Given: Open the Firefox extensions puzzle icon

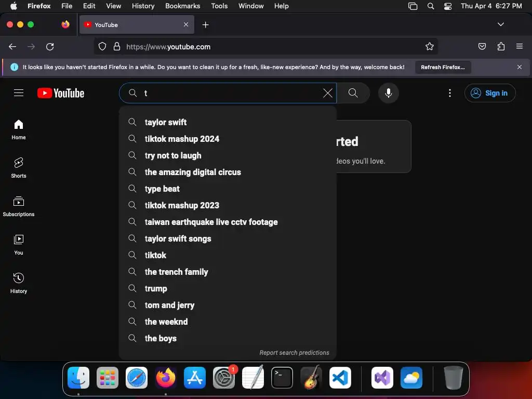Looking at the screenshot, I should [501, 46].
